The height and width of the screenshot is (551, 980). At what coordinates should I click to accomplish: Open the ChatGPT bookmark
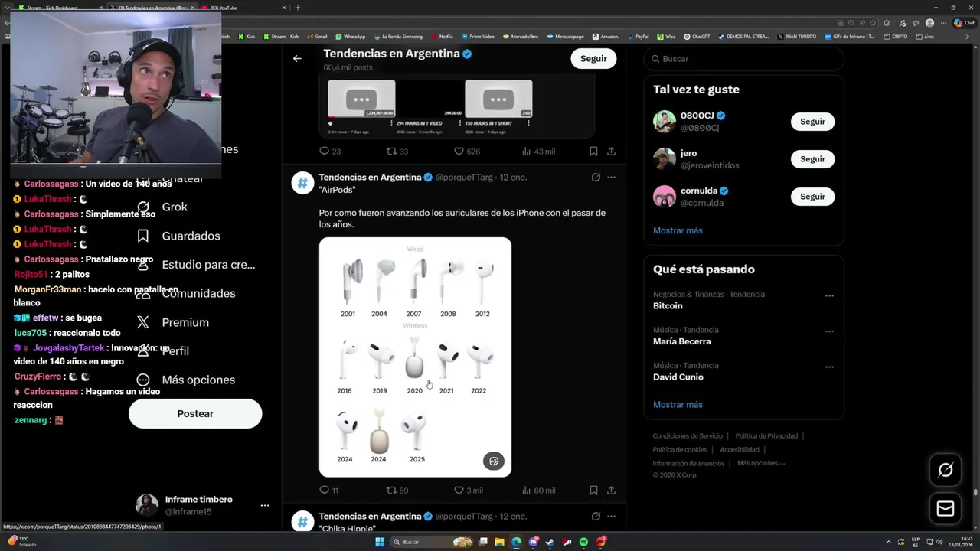coord(697,36)
